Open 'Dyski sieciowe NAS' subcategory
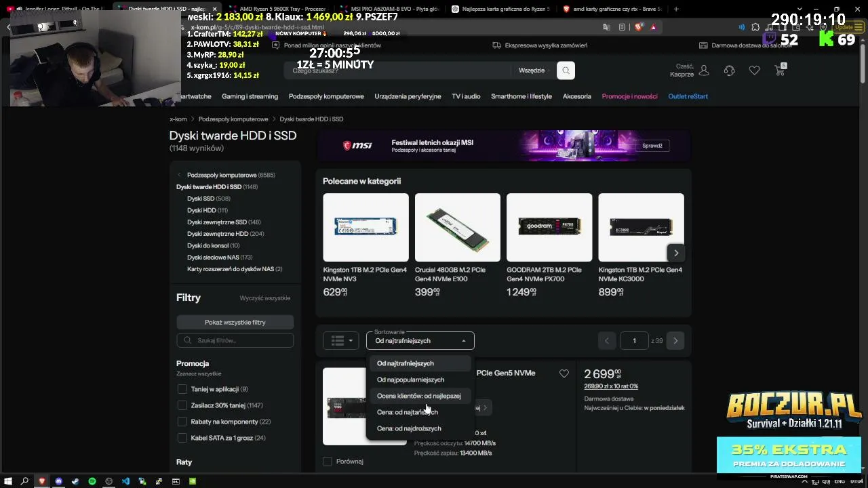This screenshot has width=868, height=488. [220, 258]
